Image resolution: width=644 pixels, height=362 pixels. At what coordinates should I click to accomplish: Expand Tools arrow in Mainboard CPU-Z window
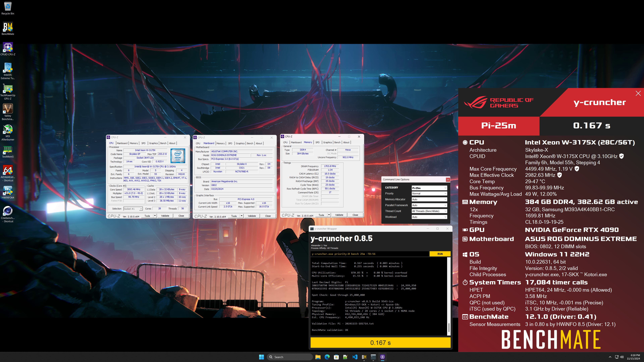(x=241, y=216)
